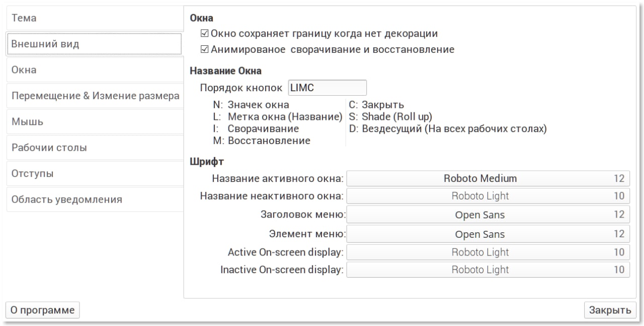The image size is (644, 326).
Task: Choose font for Заголовок меню
Action: point(488,215)
